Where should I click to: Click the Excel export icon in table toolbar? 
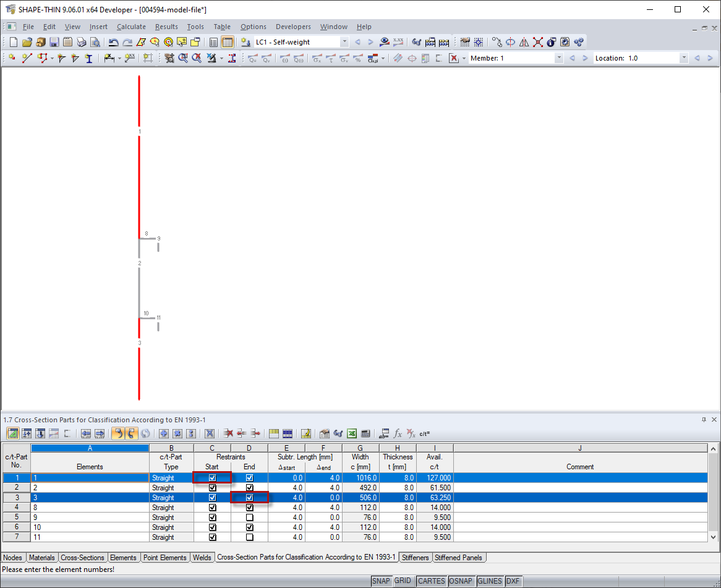(352, 433)
